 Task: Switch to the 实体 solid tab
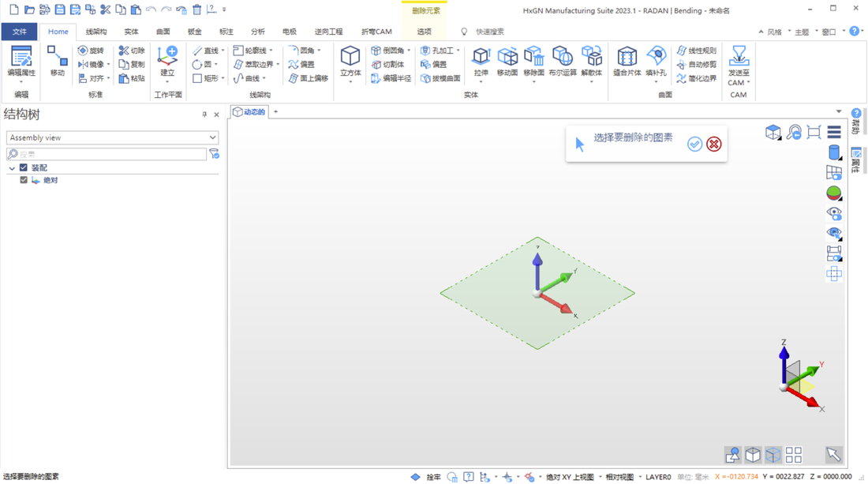[131, 32]
